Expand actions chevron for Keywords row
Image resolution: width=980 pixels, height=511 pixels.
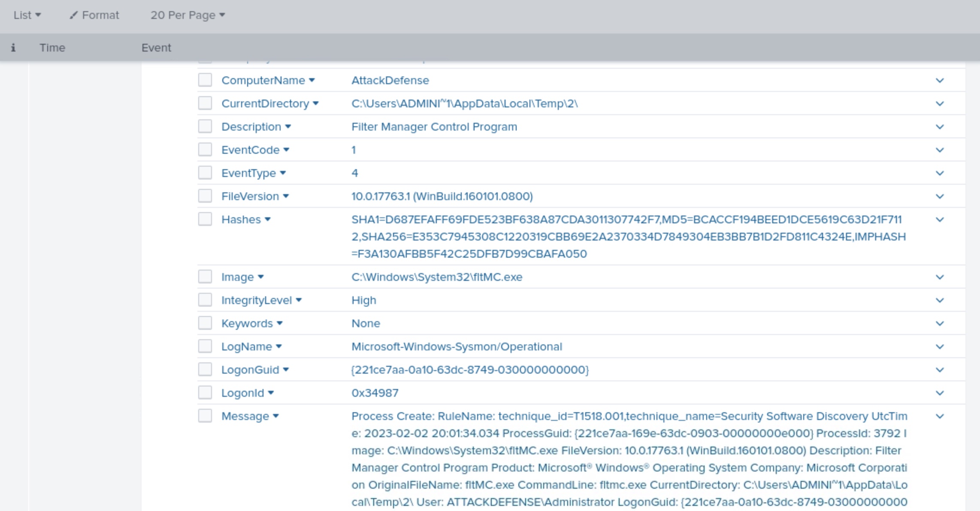(x=940, y=323)
